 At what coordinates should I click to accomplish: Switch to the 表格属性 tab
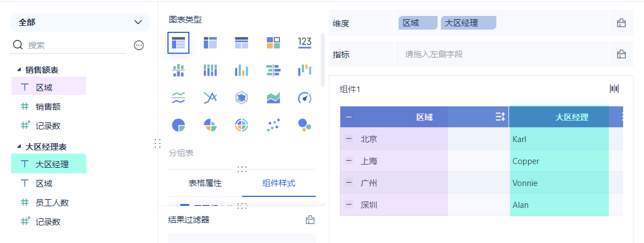pos(205,183)
